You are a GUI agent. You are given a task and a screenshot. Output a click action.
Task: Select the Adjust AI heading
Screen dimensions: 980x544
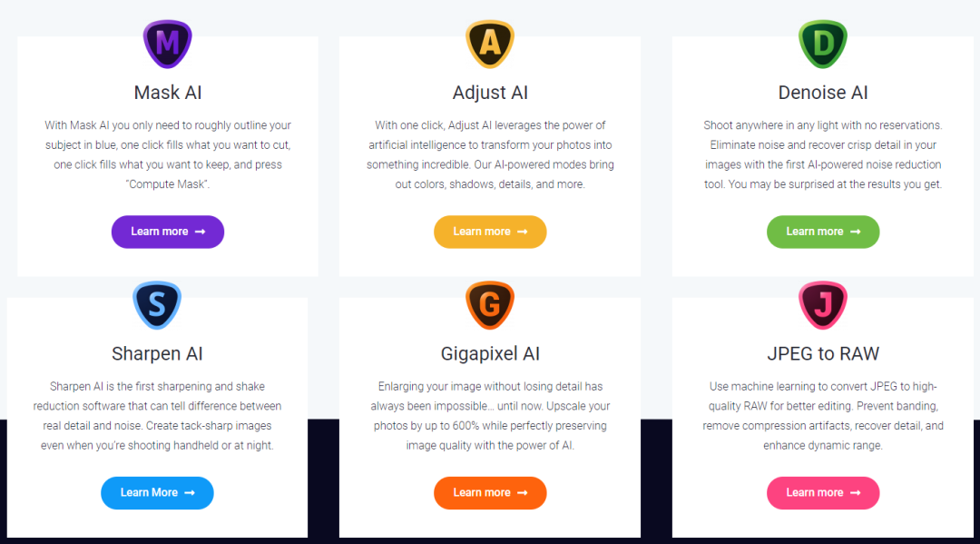(490, 94)
